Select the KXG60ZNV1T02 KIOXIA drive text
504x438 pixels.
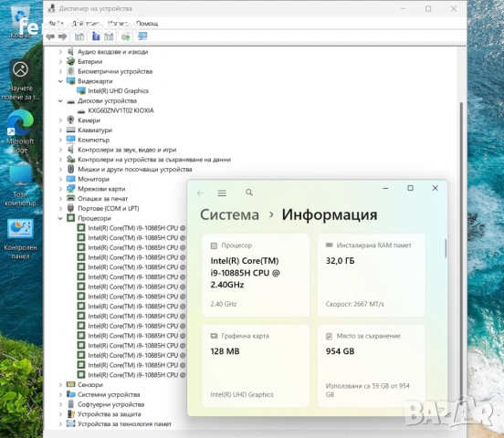[121, 110]
